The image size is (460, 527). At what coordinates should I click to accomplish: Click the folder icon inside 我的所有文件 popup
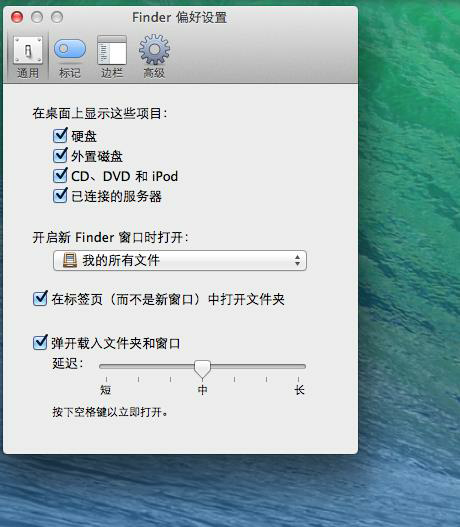(x=70, y=260)
